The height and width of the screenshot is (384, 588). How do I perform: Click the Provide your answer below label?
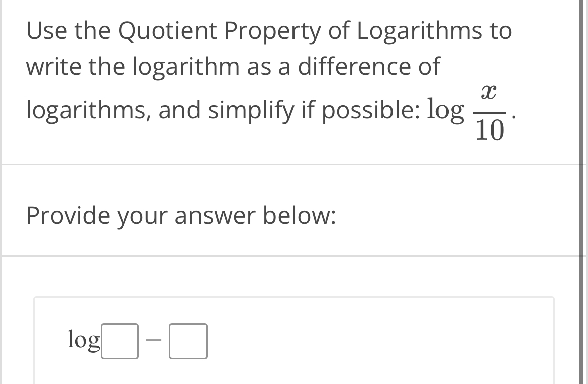click(x=181, y=216)
